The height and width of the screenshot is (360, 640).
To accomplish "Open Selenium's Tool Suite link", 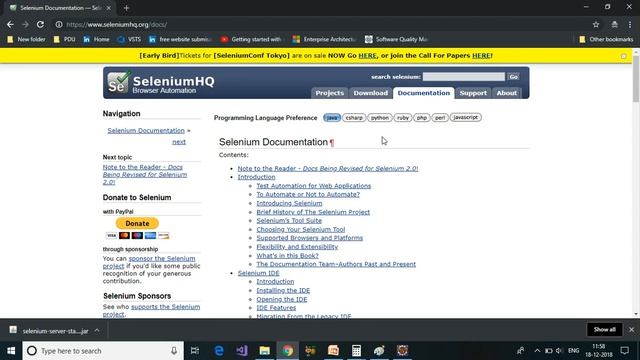I will pyautogui.click(x=289, y=220).
